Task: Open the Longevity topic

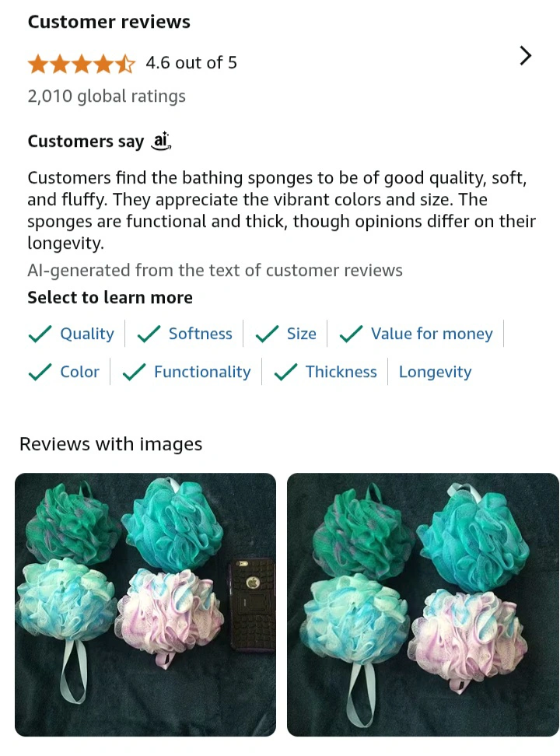Action: coord(435,371)
